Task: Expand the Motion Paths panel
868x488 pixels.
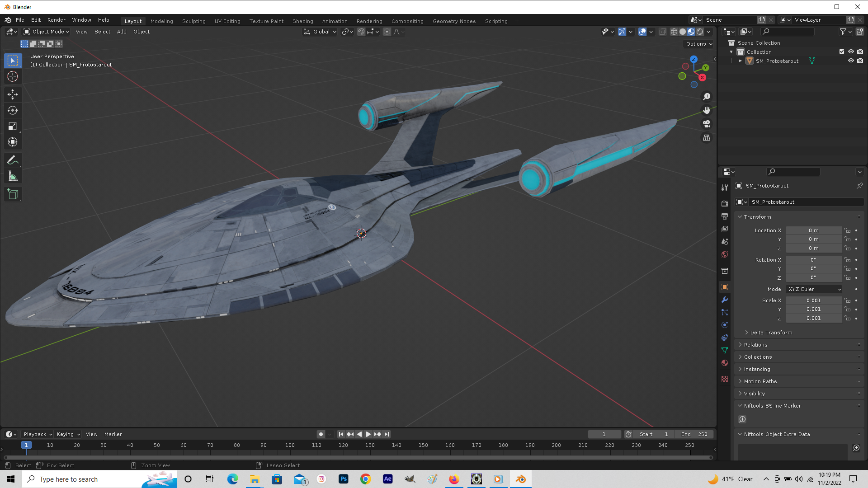Action: tap(760, 381)
